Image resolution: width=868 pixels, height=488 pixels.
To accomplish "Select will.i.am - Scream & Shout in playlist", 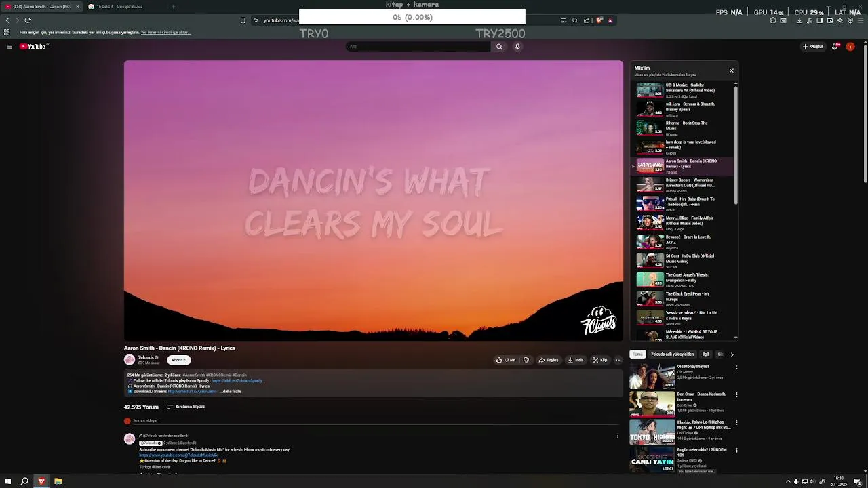I will point(684,109).
